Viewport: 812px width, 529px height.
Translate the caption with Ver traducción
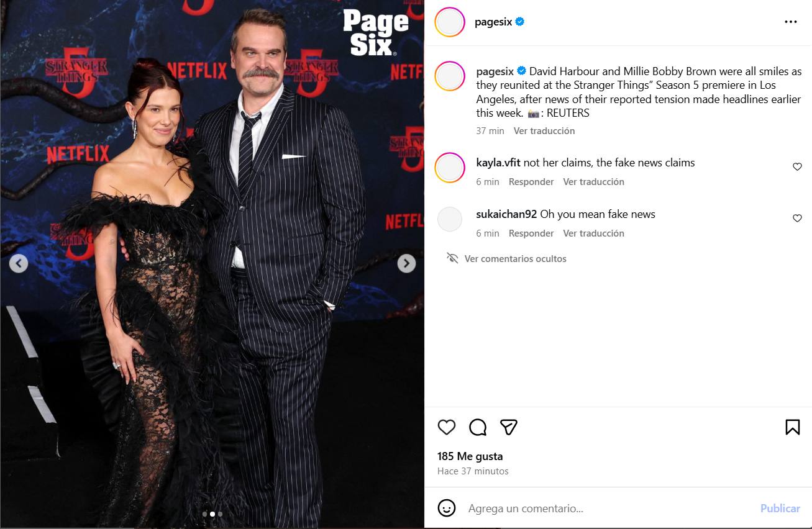pyautogui.click(x=544, y=131)
